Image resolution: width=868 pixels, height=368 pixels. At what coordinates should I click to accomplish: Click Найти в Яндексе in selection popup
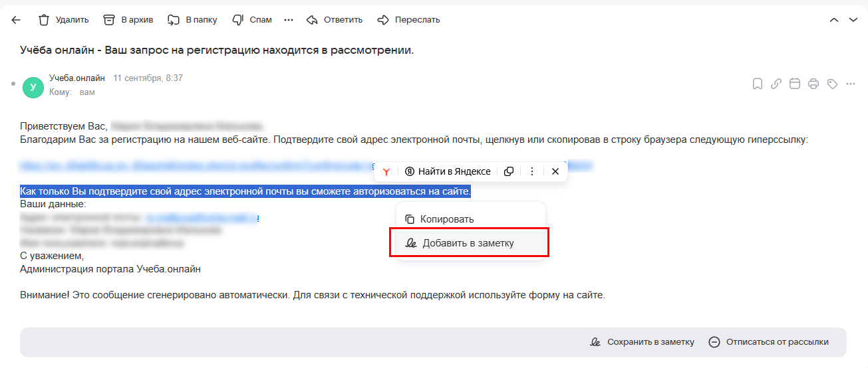tap(448, 171)
